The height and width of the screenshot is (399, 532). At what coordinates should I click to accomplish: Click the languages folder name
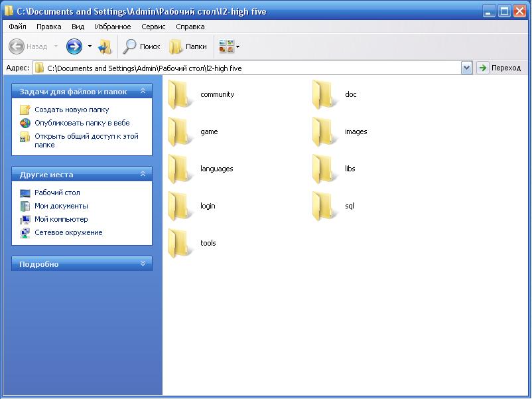pyautogui.click(x=217, y=169)
